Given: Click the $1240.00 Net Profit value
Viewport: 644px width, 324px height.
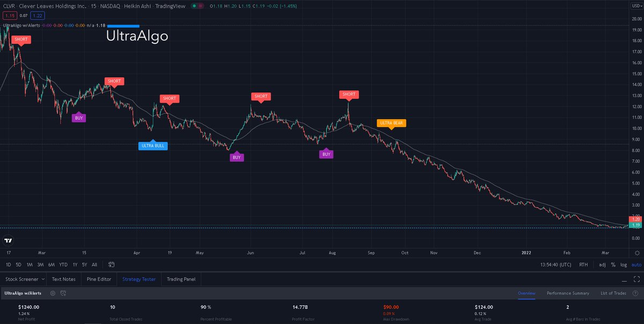Looking at the screenshot, I should click(29, 307).
